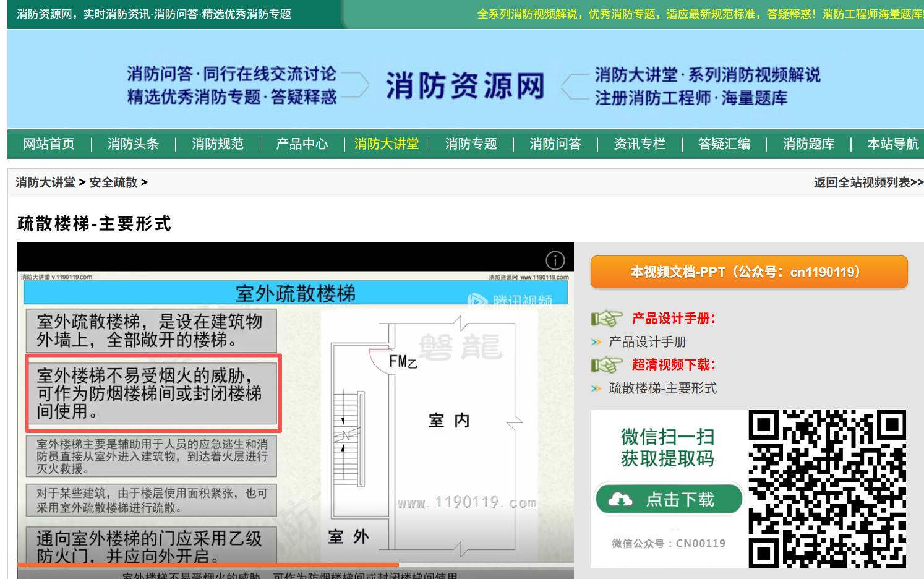Click 消防大讲堂 breadcrumb link
Screen dimensions: 924x579
45,182
